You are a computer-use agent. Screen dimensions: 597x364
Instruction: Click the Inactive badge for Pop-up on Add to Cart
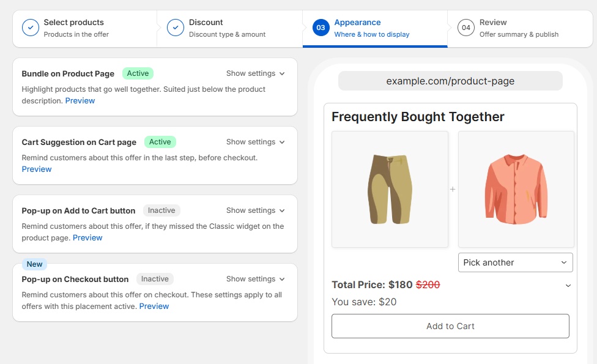click(161, 210)
